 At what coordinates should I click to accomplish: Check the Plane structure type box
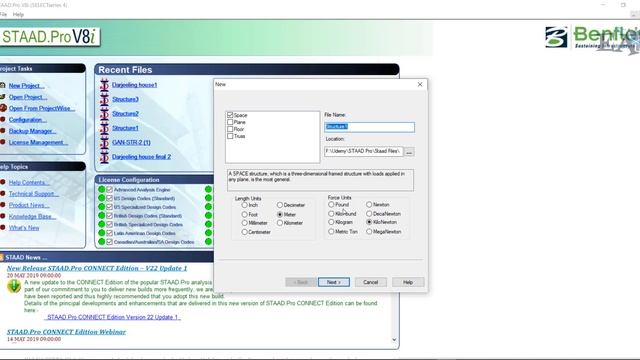230,122
